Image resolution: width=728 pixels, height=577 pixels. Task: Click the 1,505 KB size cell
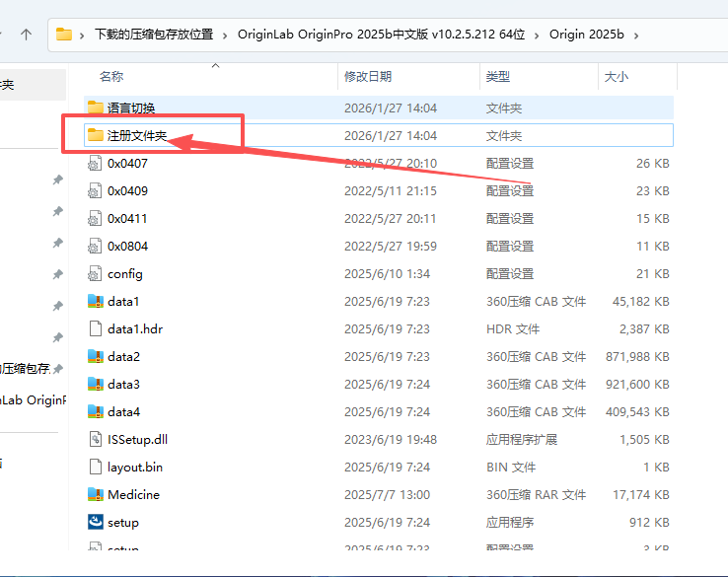pos(644,440)
